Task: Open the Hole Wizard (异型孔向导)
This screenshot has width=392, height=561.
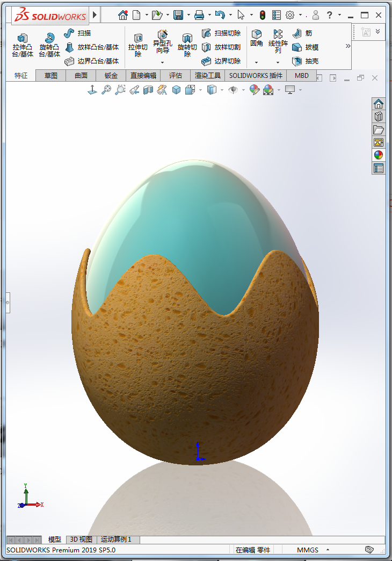Action: pos(162,42)
